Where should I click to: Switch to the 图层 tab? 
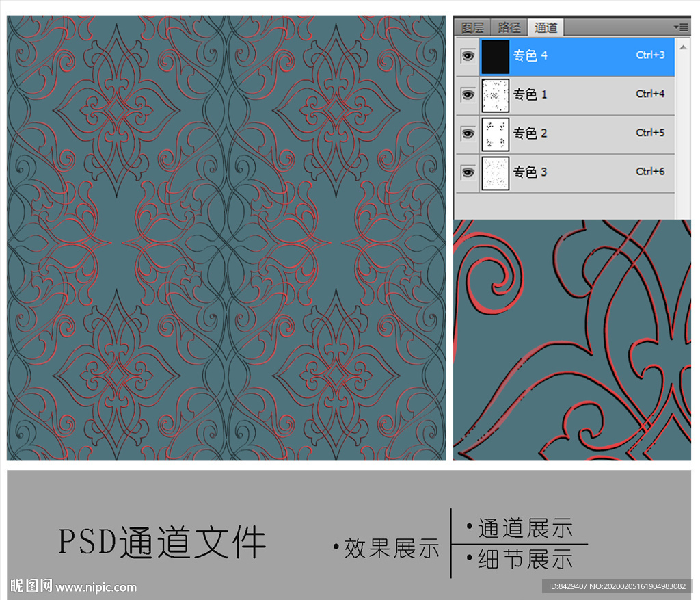pyautogui.click(x=472, y=27)
